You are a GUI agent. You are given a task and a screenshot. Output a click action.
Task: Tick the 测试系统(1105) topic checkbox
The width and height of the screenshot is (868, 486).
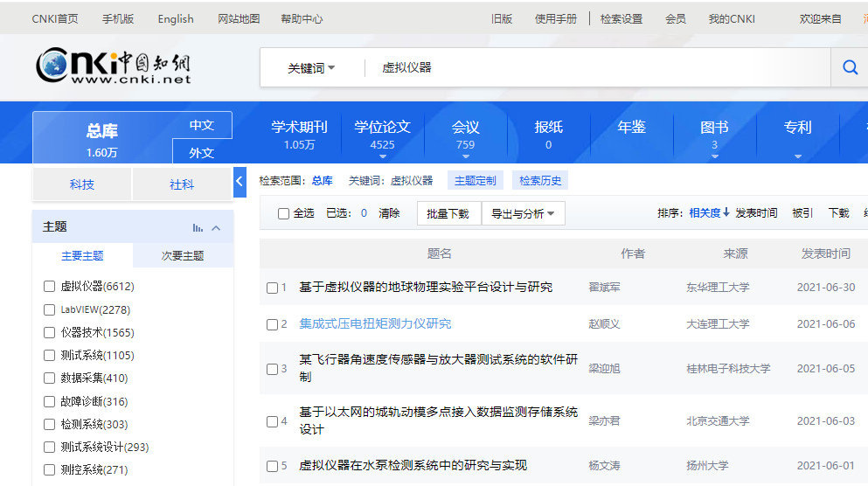tap(49, 356)
